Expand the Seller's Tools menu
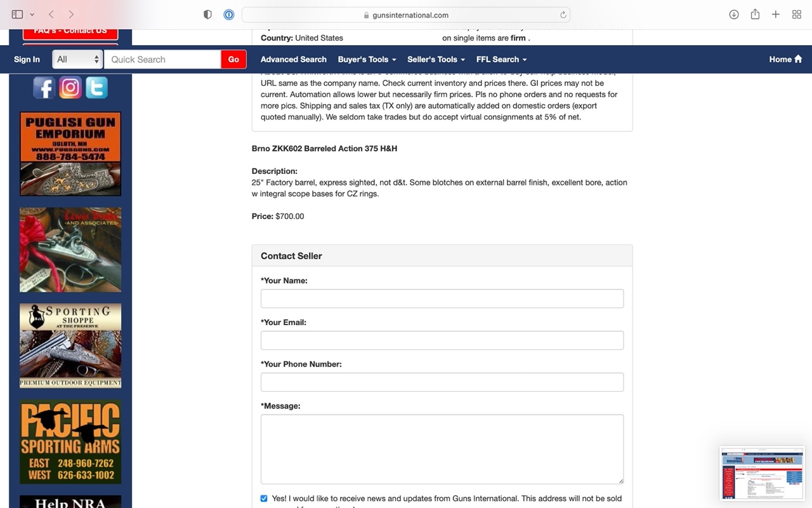The width and height of the screenshot is (812, 508). 436,59
